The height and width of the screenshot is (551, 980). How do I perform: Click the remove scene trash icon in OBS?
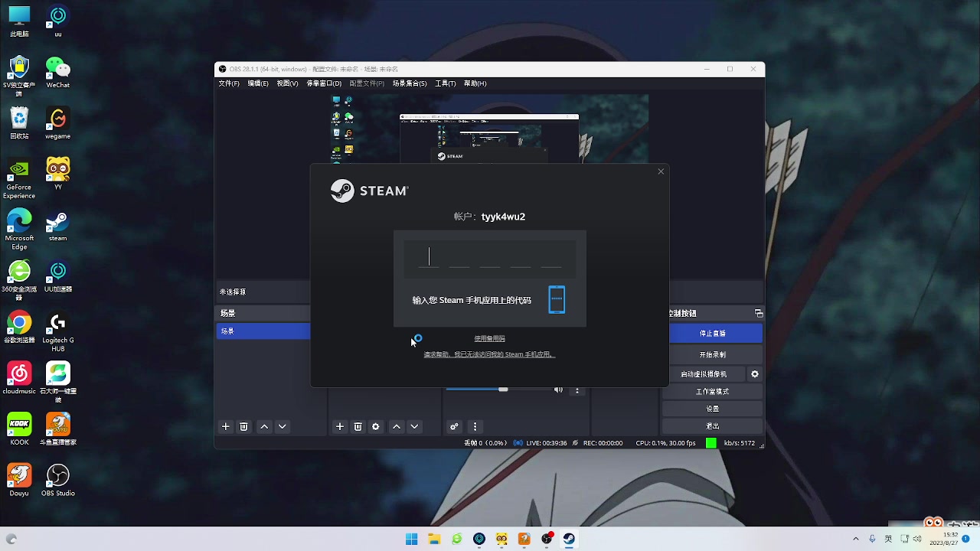point(243,426)
